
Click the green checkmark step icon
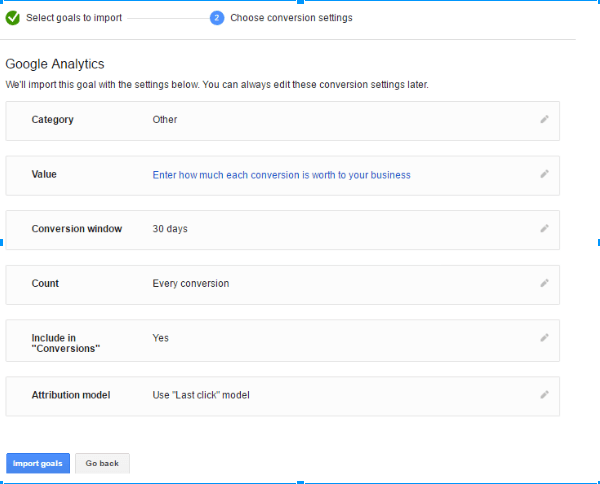click(x=13, y=18)
